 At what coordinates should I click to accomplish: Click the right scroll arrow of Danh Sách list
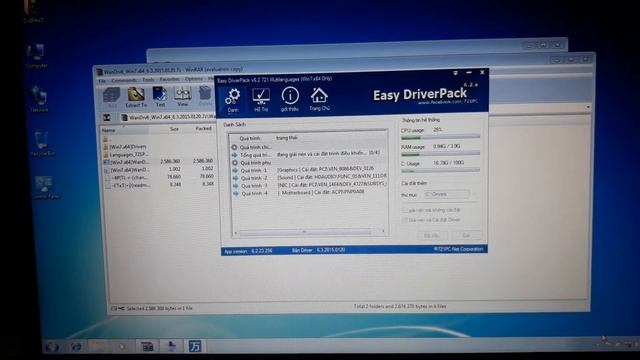[x=383, y=231]
